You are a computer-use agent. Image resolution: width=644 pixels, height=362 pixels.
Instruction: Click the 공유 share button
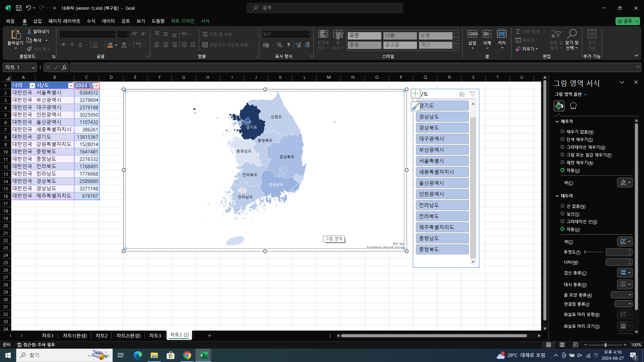[628, 21]
